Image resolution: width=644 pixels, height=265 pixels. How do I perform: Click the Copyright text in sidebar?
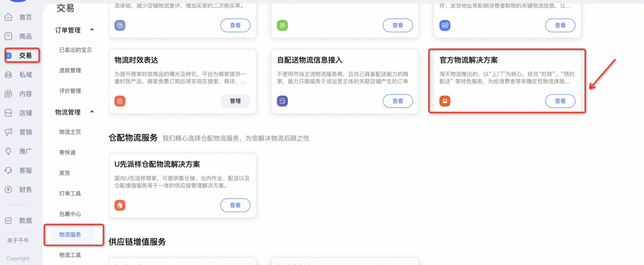click(18, 258)
